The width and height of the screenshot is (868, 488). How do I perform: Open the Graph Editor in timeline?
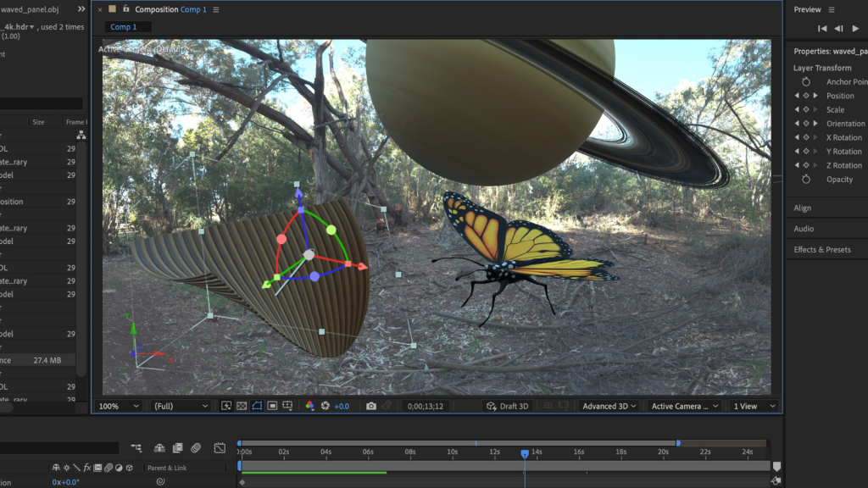tap(220, 447)
